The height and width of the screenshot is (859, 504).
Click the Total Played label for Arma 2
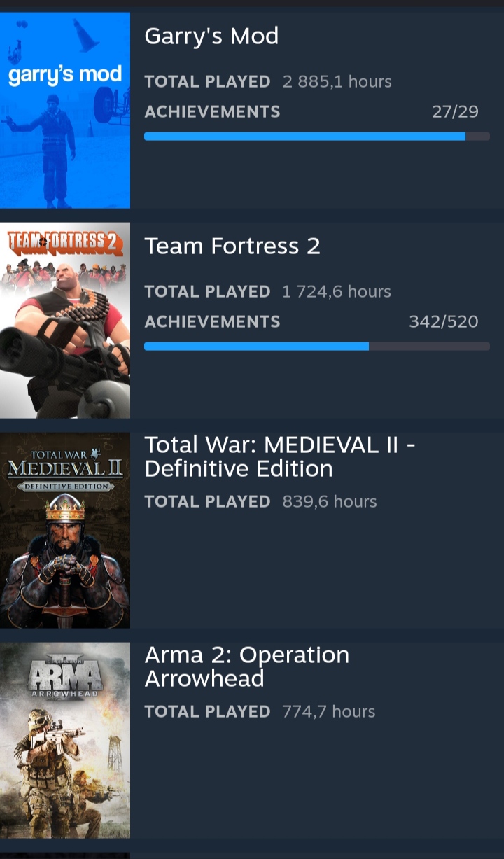pos(207,712)
